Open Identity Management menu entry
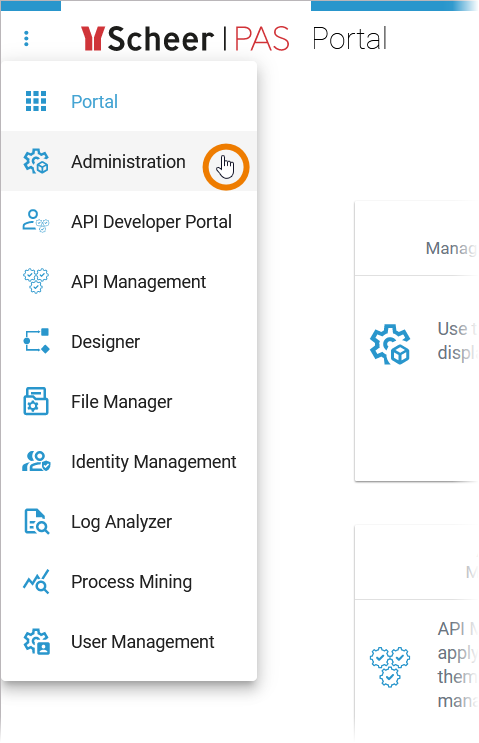The image size is (479, 743). click(x=129, y=462)
